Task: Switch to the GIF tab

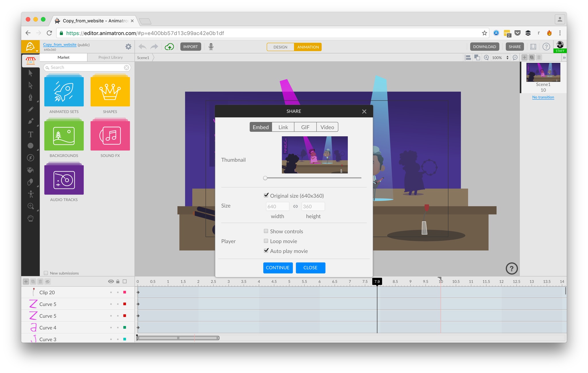Action: [x=305, y=127]
